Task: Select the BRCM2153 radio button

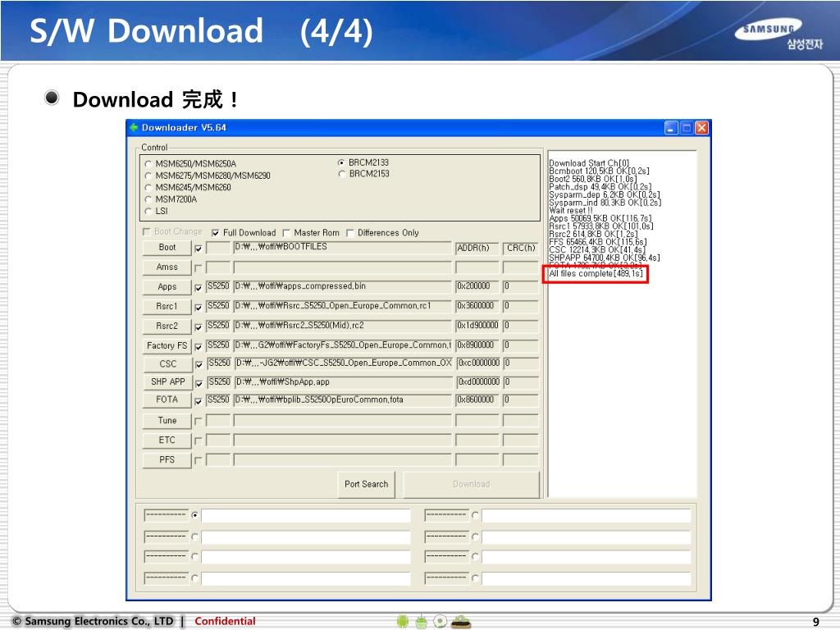Action: coord(341,174)
